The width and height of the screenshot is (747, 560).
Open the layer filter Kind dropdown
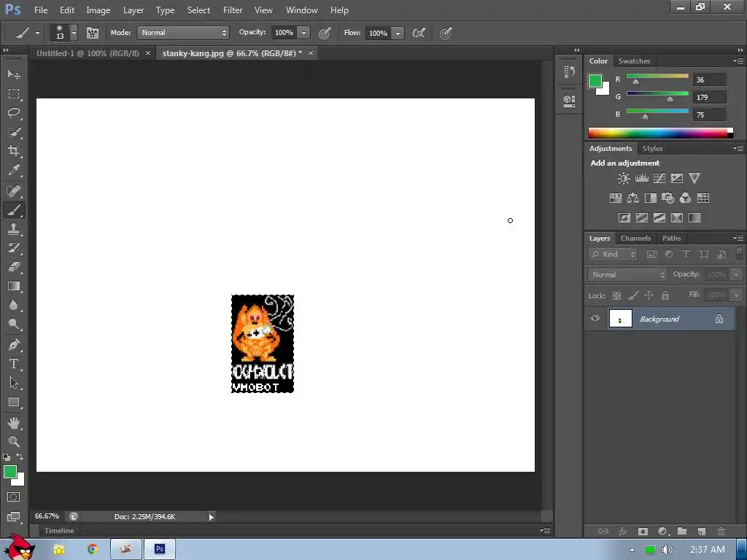[x=613, y=254]
